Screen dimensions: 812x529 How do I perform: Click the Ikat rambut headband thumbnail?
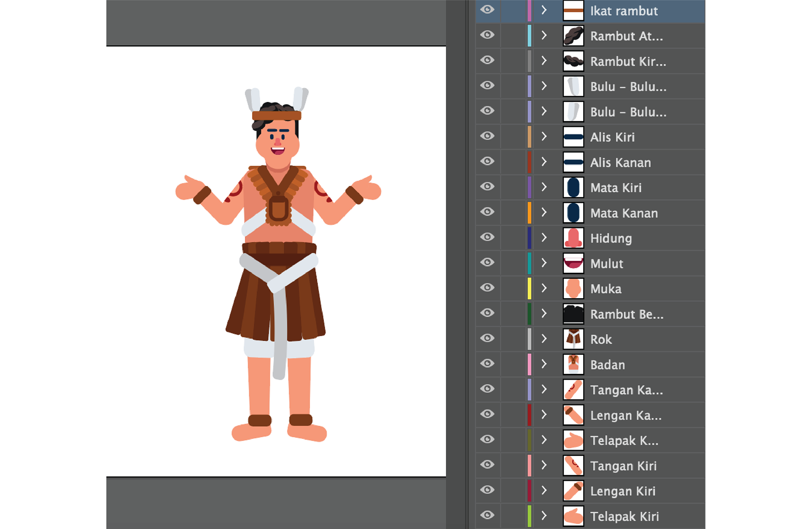[x=573, y=11]
